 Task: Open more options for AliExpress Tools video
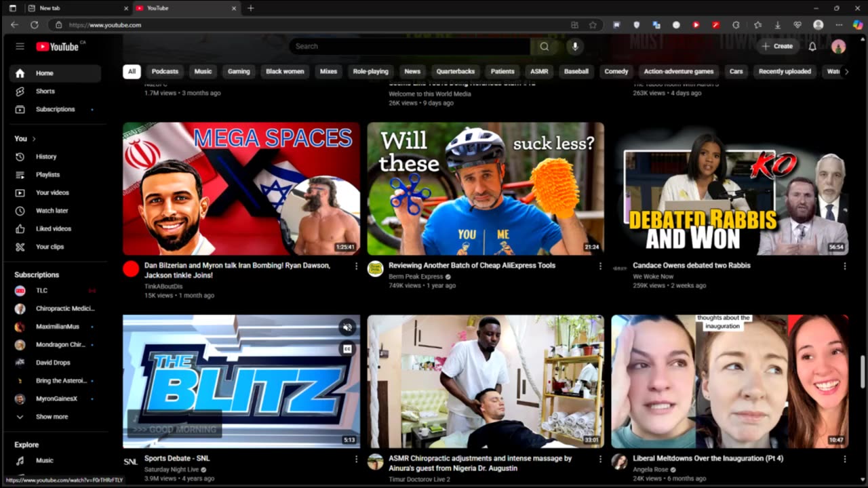(x=600, y=266)
